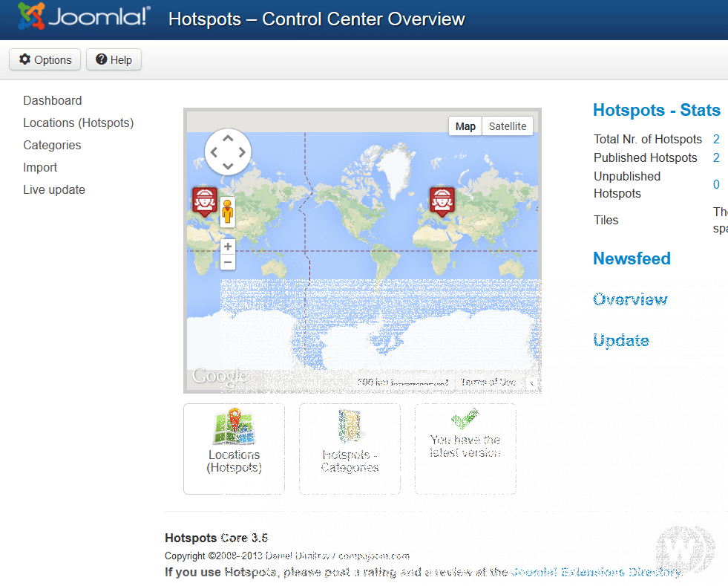Switch map view to Map mode
Viewport: 728px width, 586px height.
(x=465, y=126)
